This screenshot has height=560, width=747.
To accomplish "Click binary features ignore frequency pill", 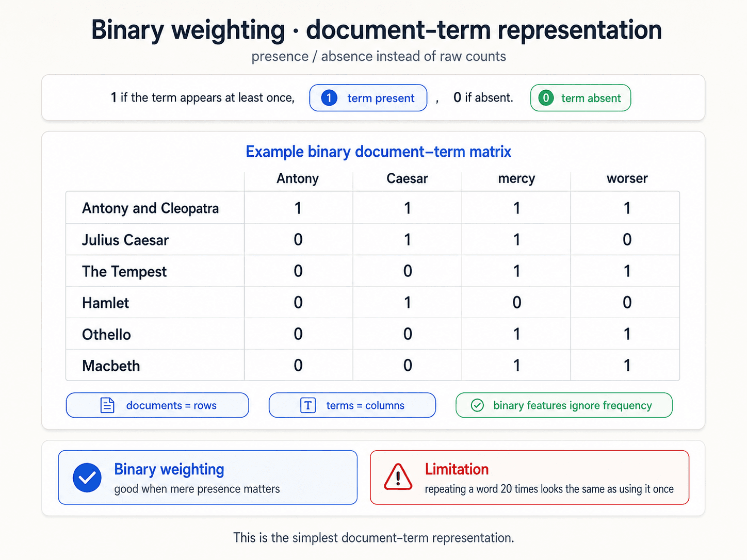I will 564,405.
